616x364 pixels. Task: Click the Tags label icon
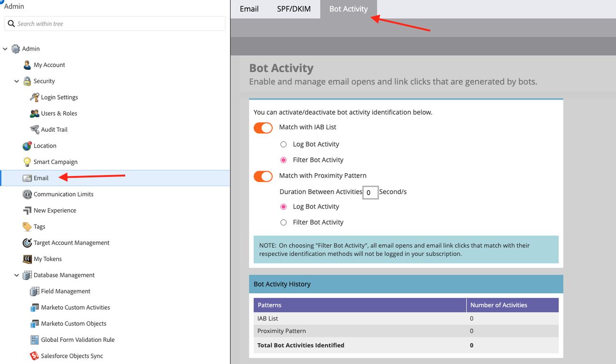click(27, 226)
